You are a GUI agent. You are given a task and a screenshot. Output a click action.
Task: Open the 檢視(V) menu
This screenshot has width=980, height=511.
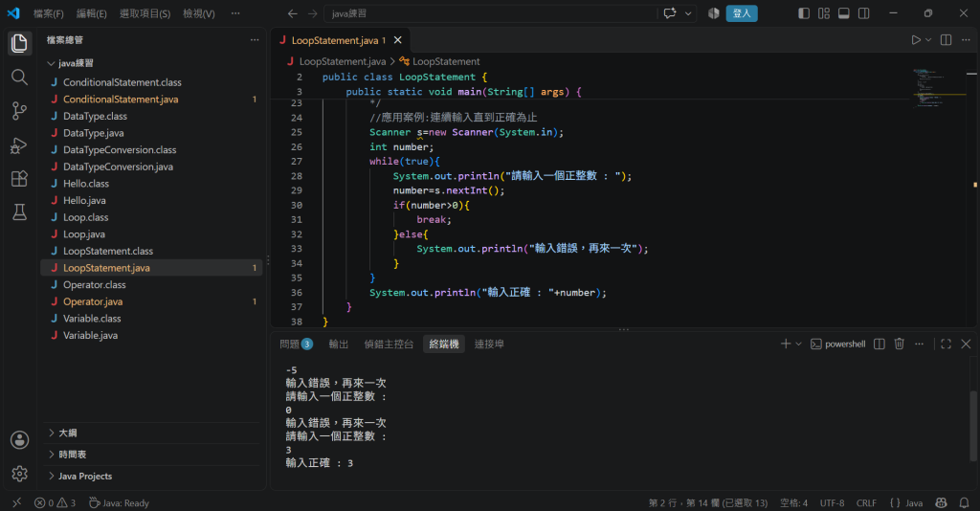click(x=199, y=13)
